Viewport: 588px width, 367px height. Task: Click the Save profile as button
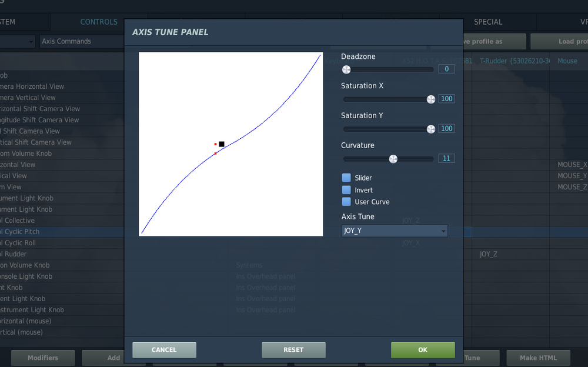click(x=495, y=41)
